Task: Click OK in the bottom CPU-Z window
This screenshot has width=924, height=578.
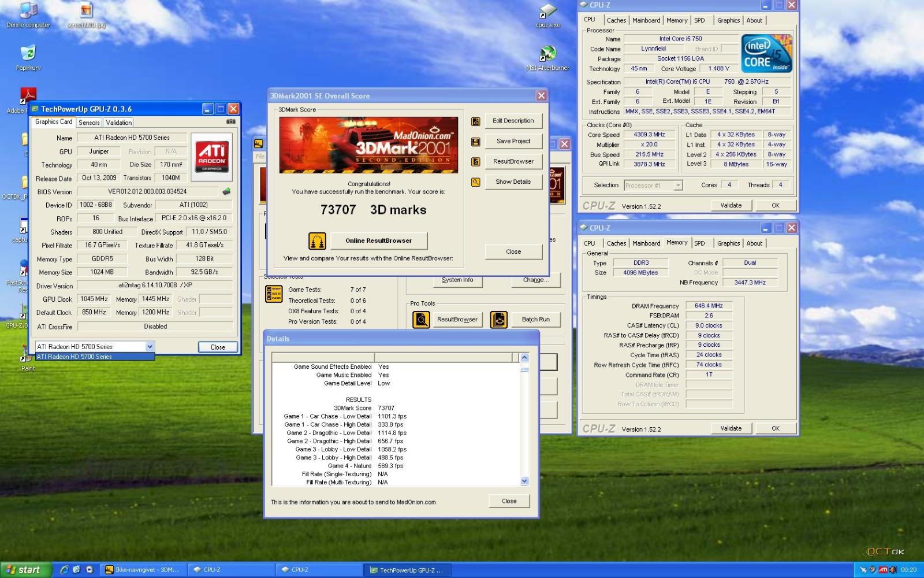Action: [776, 428]
